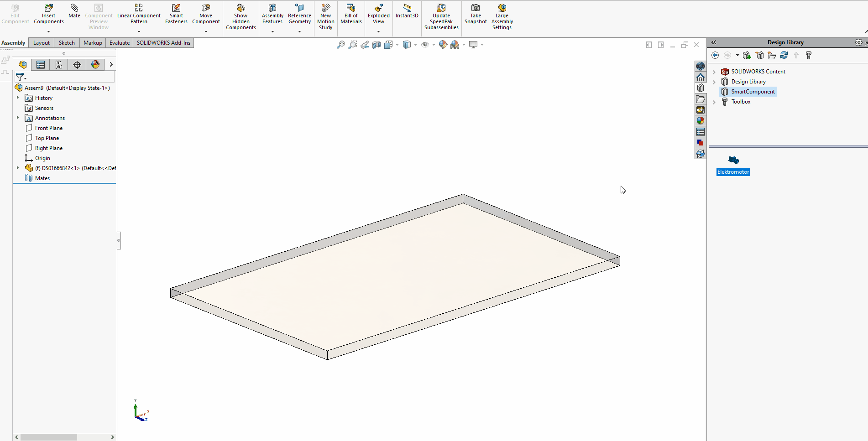Click the Elektromotor thumbnail
This screenshot has width=868, height=441.
733,160
